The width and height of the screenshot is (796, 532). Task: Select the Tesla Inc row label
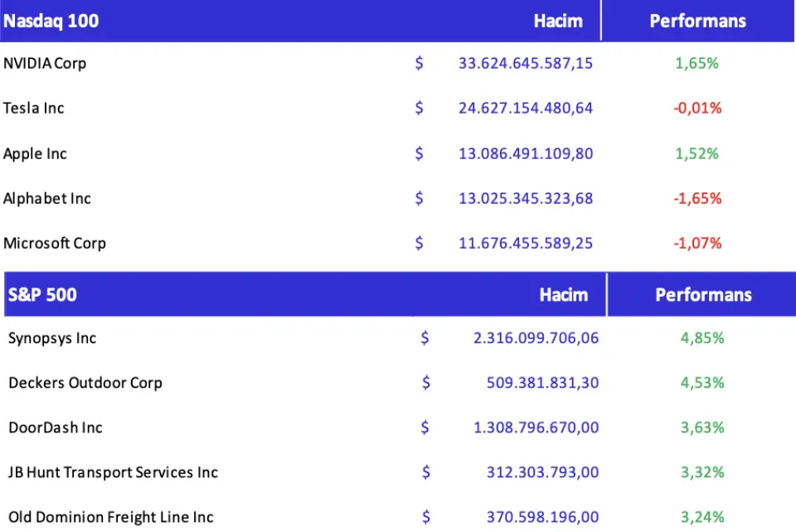pos(34,108)
